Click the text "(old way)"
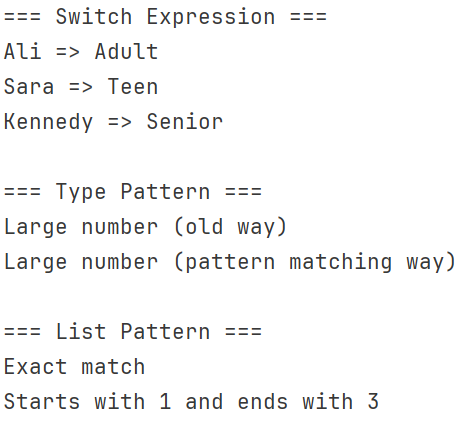This screenshot has height=430, width=463. pos(230,227)
